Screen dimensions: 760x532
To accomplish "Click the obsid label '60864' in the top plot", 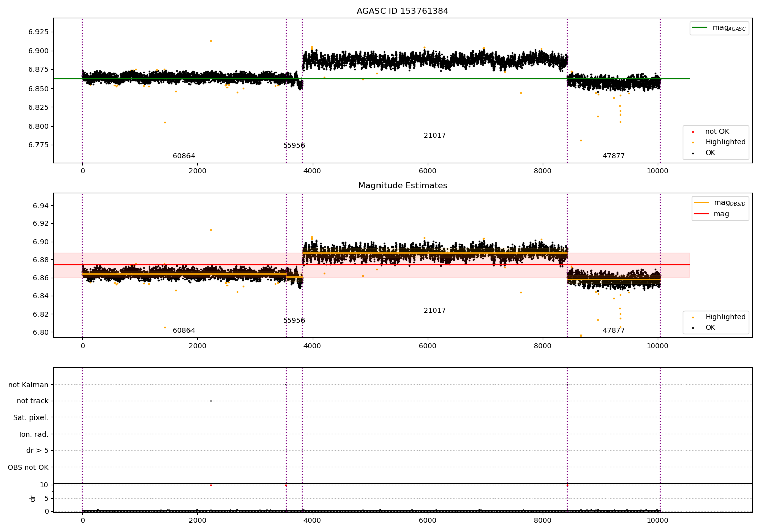I will coord(184,156).
